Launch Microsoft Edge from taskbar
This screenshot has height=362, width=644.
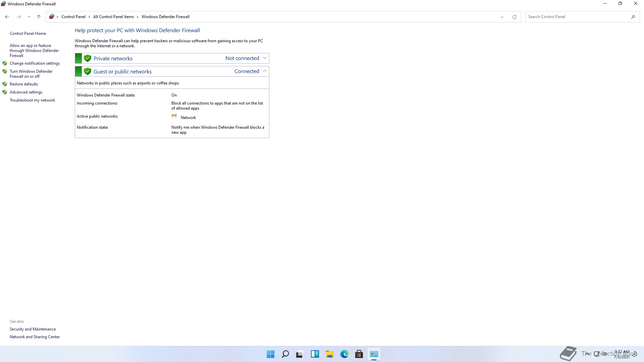tap(344, 354)
